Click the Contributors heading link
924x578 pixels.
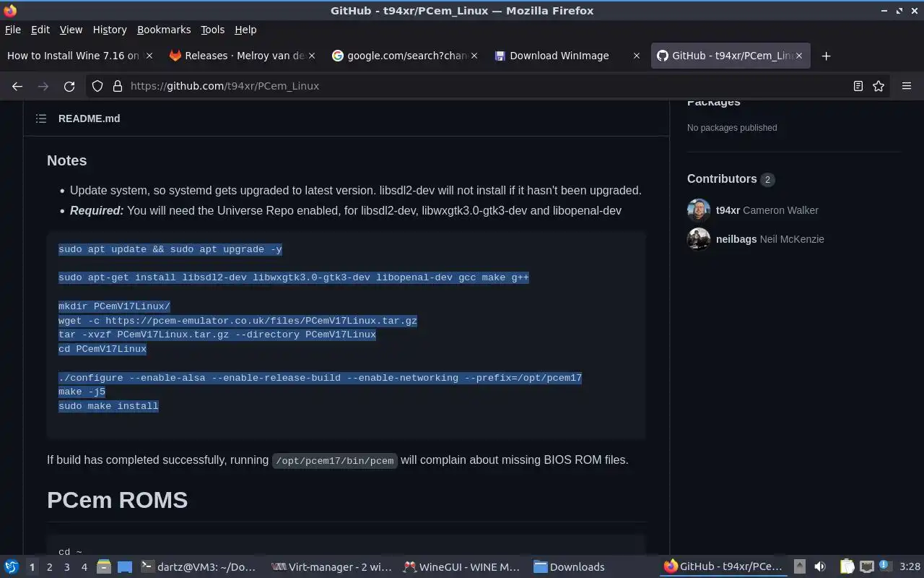point(722,179)
